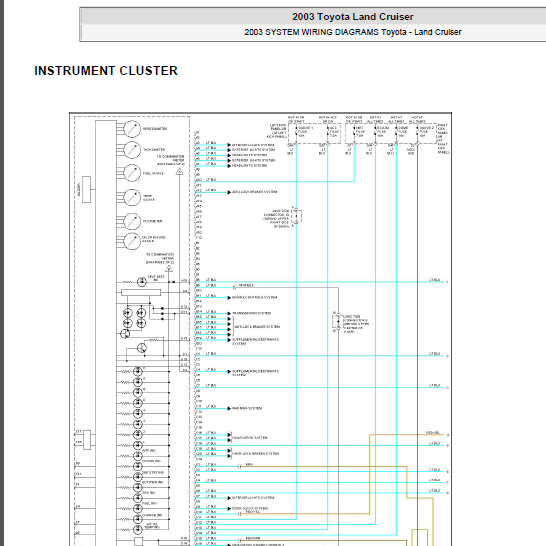Click the seat belt indicator lamp symbol
The image size is (546, 546).
click(142, 282)
